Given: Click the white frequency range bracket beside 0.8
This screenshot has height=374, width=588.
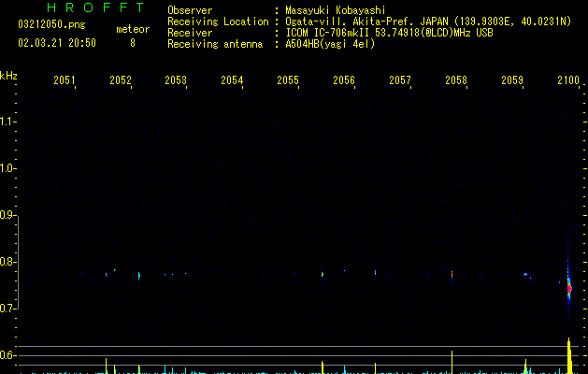Looking at the screenshot, I should (18, 262).
